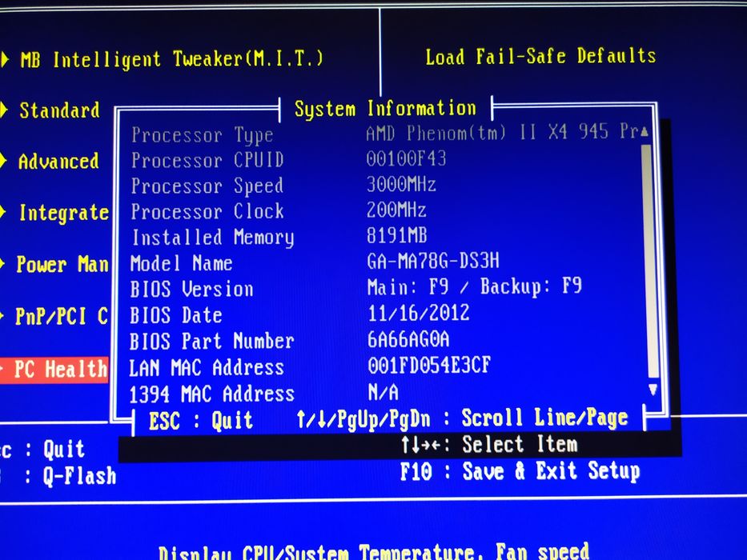Viewport: 747px width, 560px height.
Task: Click the Installed Memory label
Action: pos(213,238)
